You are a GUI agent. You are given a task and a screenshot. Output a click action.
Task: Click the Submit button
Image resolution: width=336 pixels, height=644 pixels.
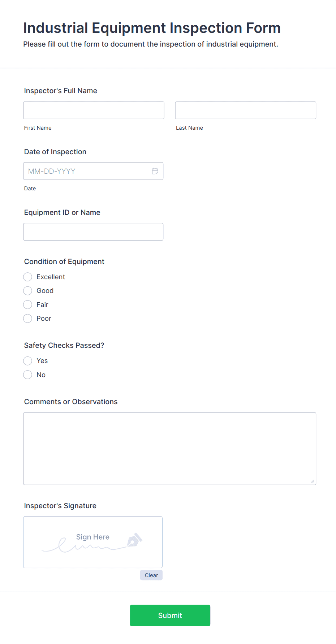170,615
